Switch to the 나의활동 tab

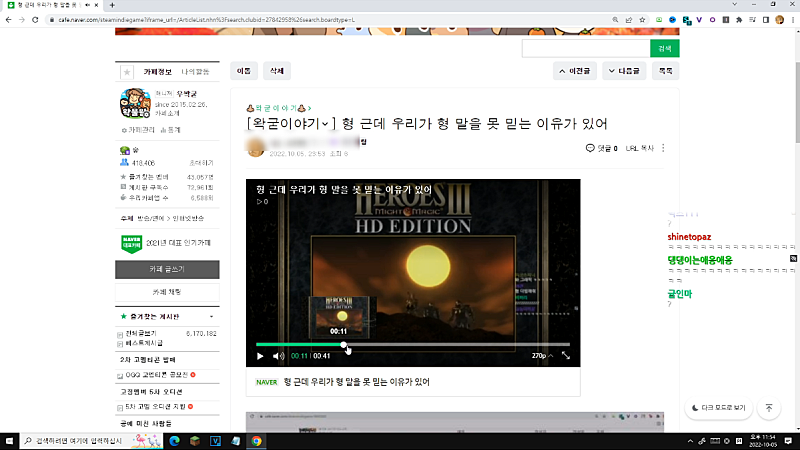click(195, 72)
